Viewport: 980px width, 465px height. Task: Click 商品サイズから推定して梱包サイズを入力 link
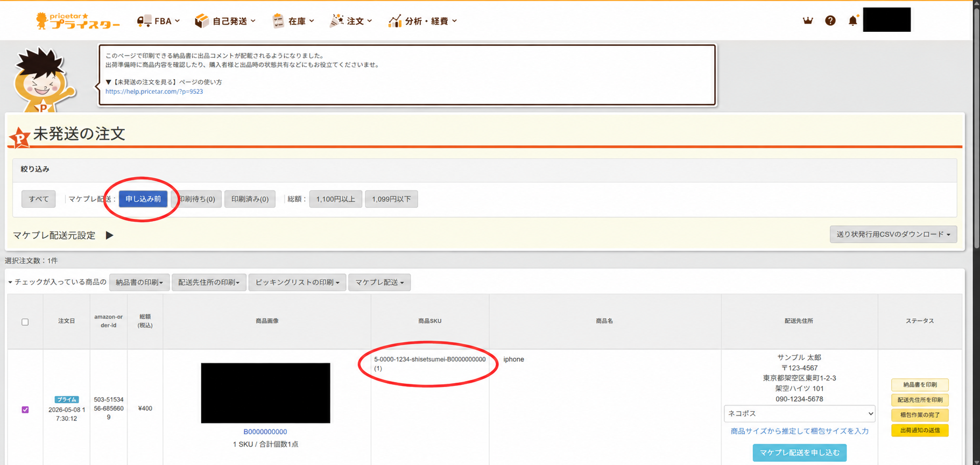click(x=800, y=431)
